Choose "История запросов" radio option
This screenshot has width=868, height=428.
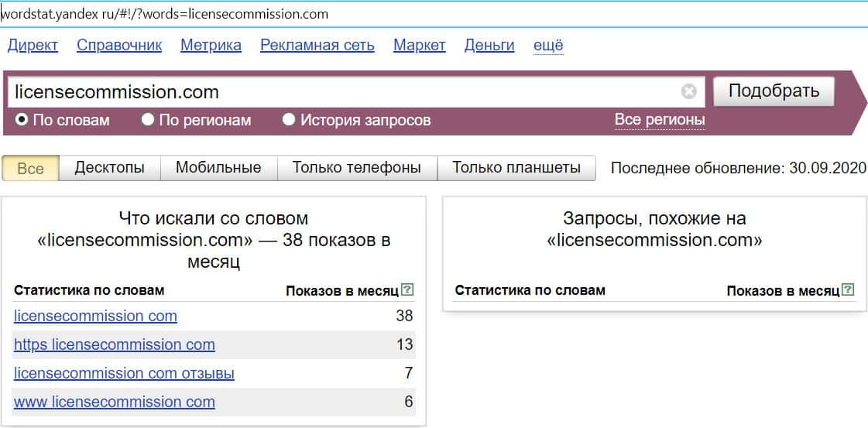[x=289, y=120]
